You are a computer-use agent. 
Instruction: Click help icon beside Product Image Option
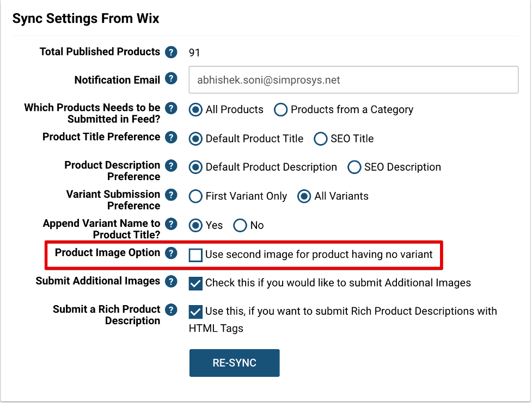pyautogui.click(x=171, y=253)
